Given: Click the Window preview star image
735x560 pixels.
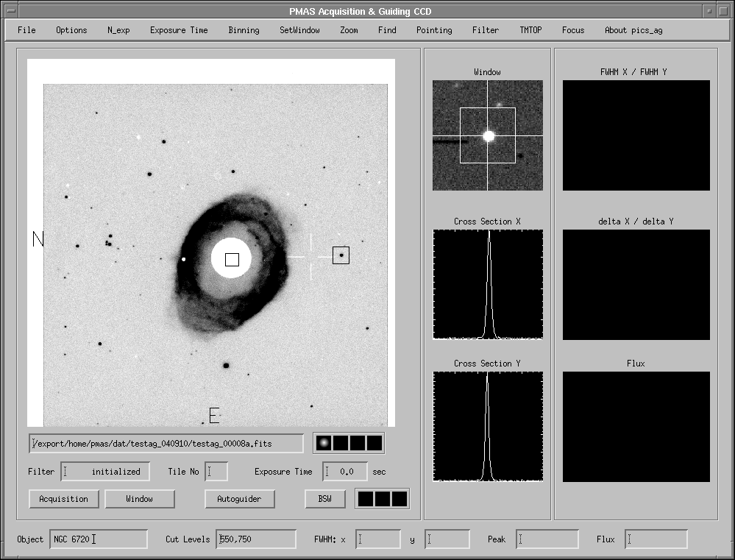Looking at the screenshot, I should [x=488, y=135].
